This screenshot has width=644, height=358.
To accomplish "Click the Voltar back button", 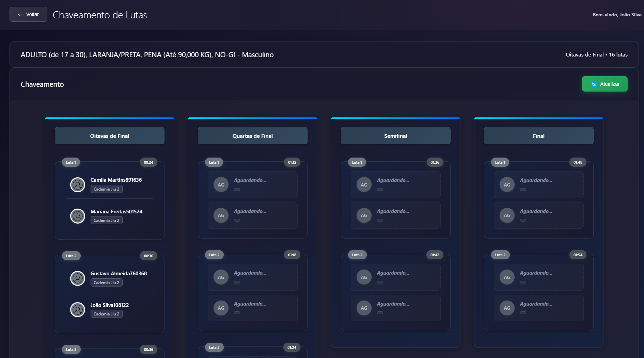I will point(28,14).
